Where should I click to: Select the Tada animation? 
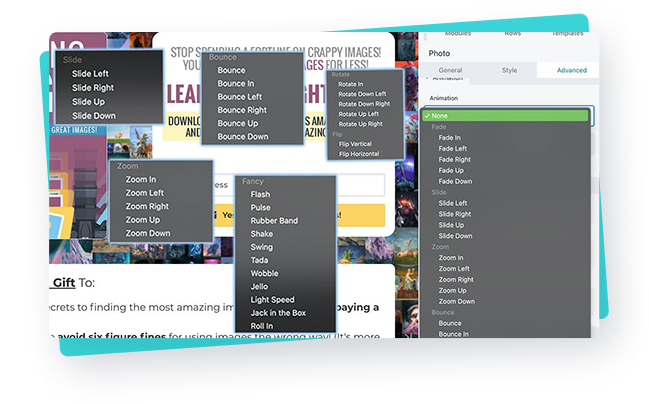[x=260, y=260]
